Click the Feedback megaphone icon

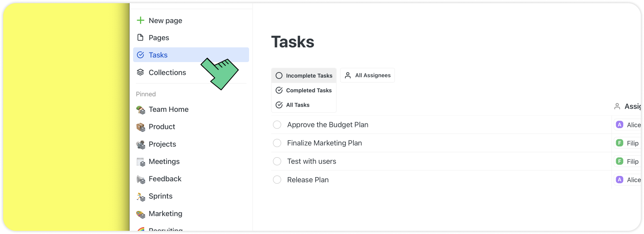[x=141, y=179]
